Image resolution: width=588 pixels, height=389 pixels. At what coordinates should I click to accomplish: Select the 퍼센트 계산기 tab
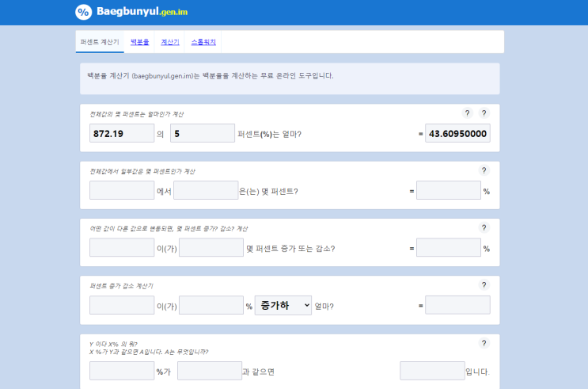tap(100, 42)
